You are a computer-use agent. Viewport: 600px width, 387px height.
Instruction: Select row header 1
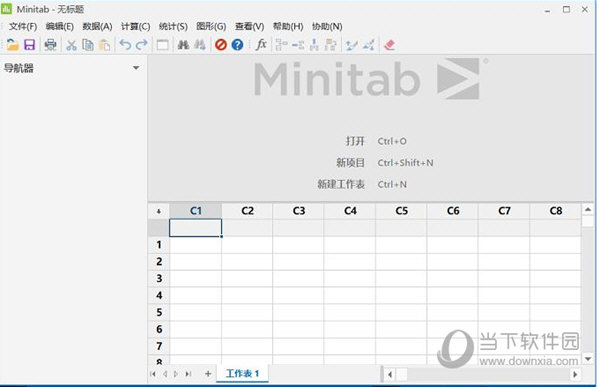click(159, 245)
